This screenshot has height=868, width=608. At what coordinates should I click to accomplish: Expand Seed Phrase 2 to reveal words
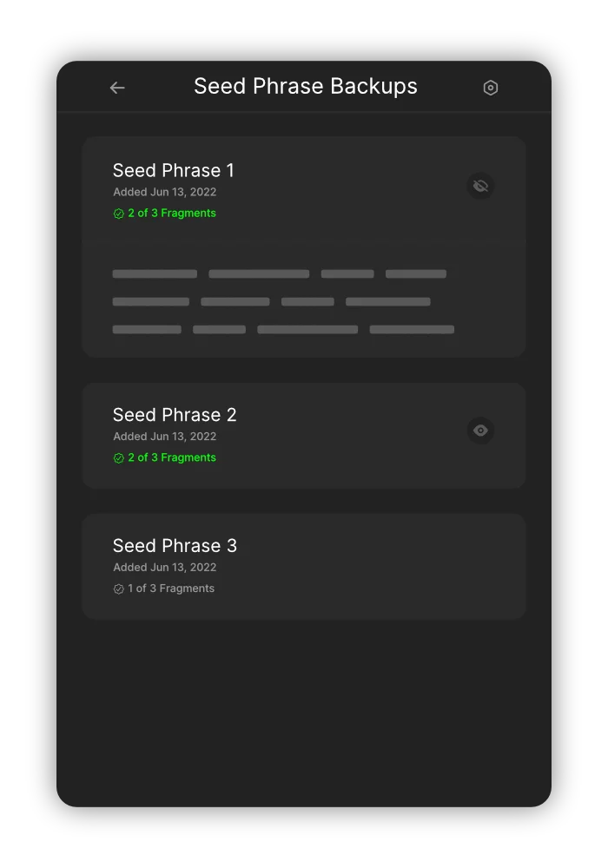point(480,431)
